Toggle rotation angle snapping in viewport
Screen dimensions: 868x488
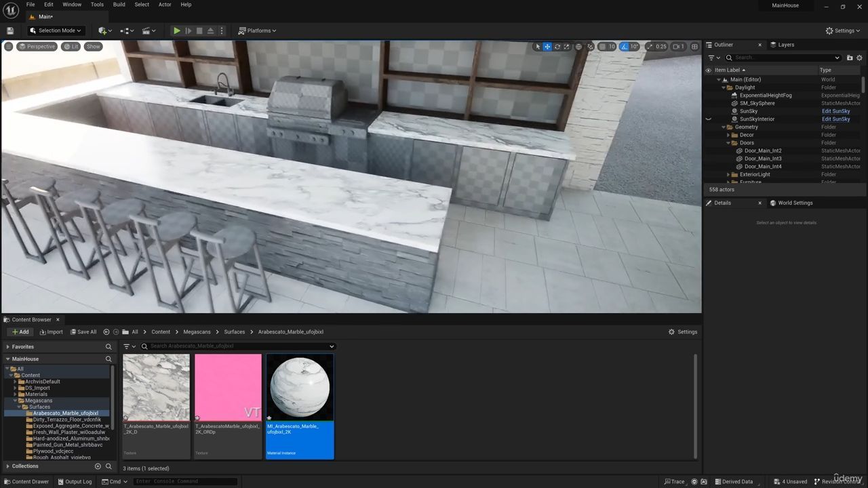625,47
